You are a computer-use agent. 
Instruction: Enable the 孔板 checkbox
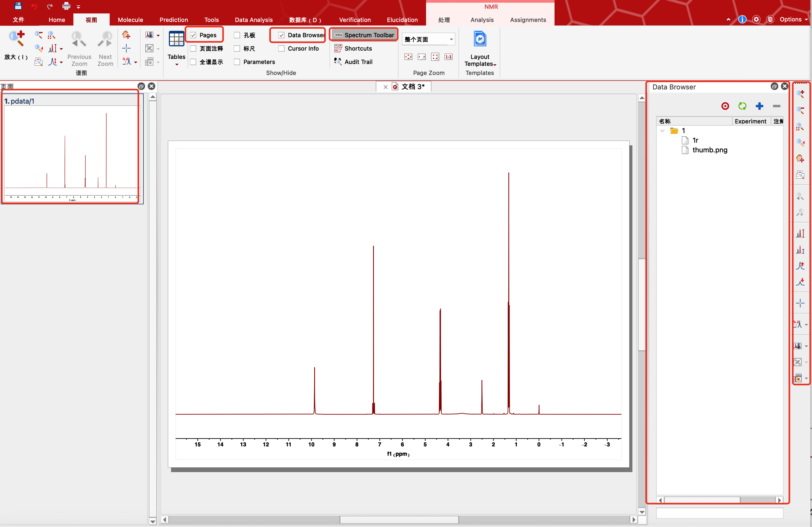pyautogui.click(x=237, y=35)
